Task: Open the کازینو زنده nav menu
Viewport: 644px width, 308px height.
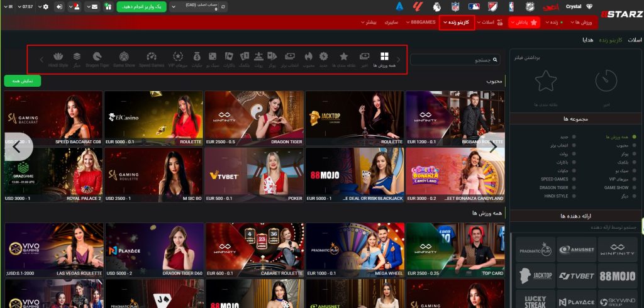Action: coord(457,22)
